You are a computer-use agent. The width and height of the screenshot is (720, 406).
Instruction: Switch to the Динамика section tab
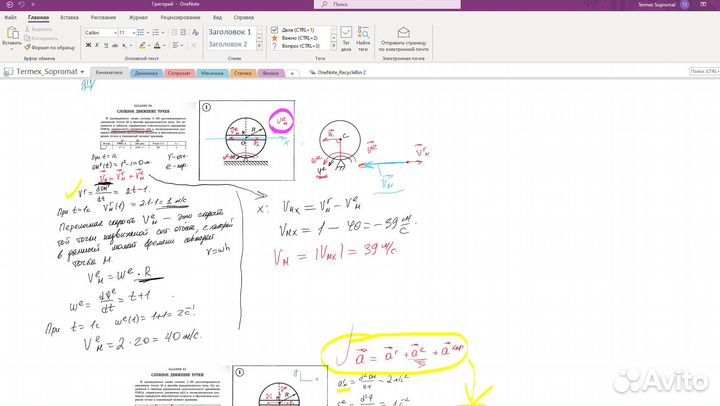click(x=145, y=73)
